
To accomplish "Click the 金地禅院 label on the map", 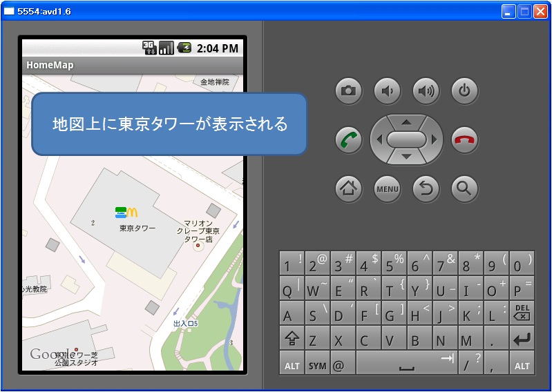I will click(215, 82).
